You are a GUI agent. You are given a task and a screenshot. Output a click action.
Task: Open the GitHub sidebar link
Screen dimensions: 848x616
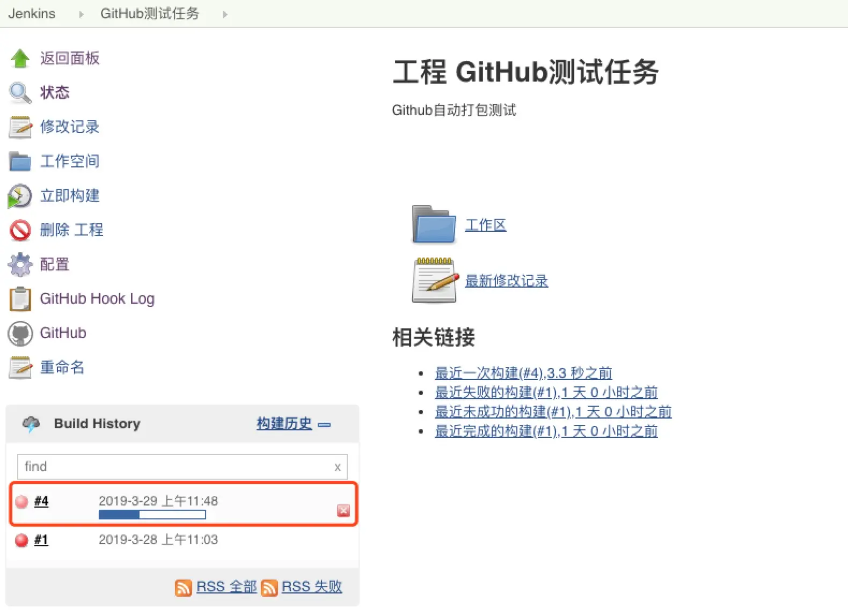[63, 333]
